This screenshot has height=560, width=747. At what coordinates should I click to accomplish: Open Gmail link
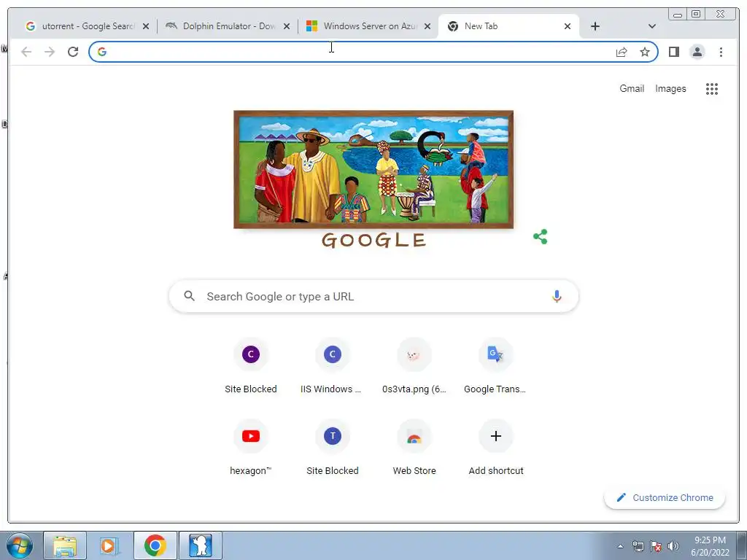632,88
